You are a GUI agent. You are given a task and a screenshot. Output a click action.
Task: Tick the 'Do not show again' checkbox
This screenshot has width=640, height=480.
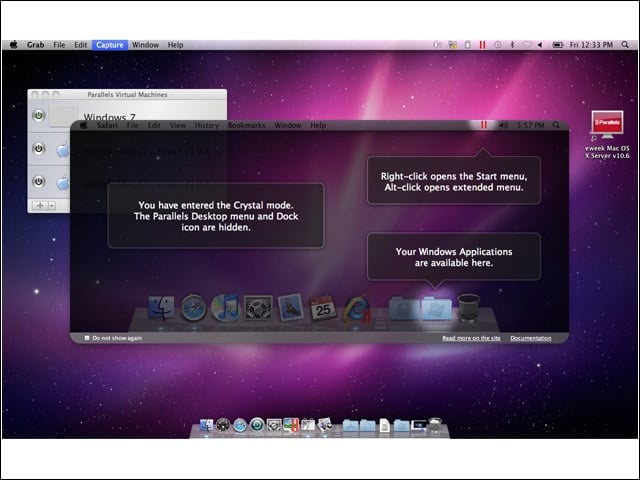(x=87, y=338)
